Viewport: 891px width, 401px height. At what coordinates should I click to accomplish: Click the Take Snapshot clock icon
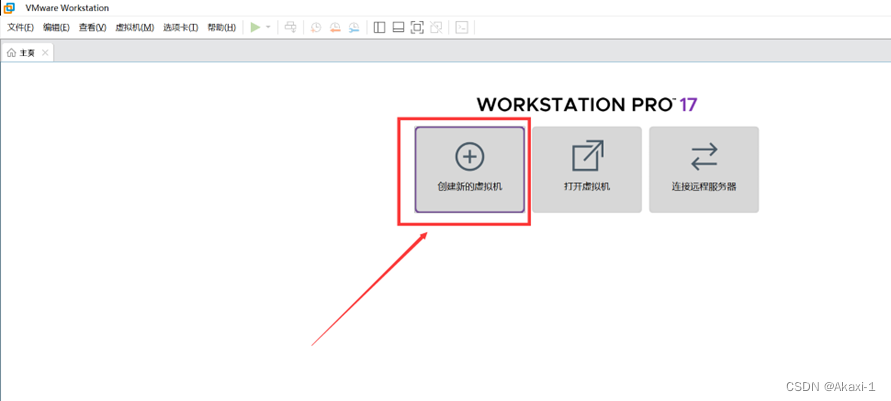(x=316, y=27)
